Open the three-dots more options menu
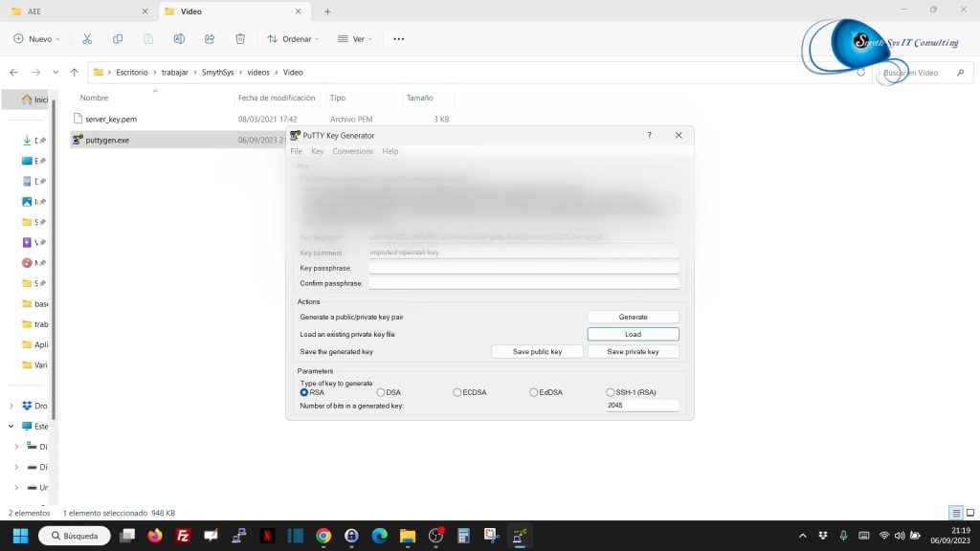 (x=399, y=38)
